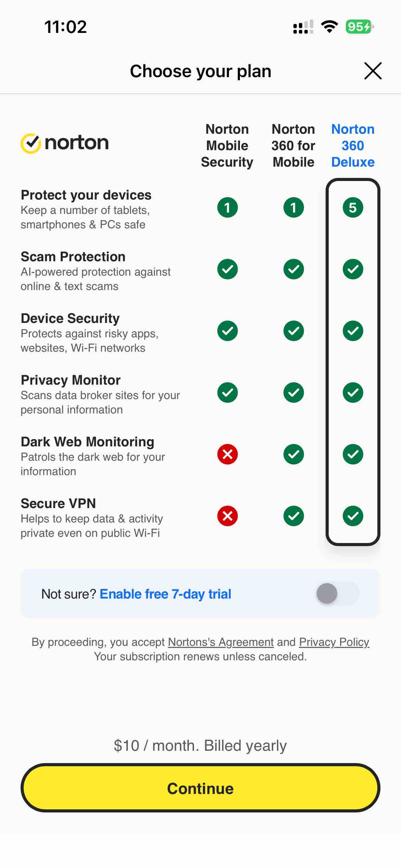
Task: Click the green checkmark for Scam Protection under Norton Mobile Security
Action: [x=227, y=269]
